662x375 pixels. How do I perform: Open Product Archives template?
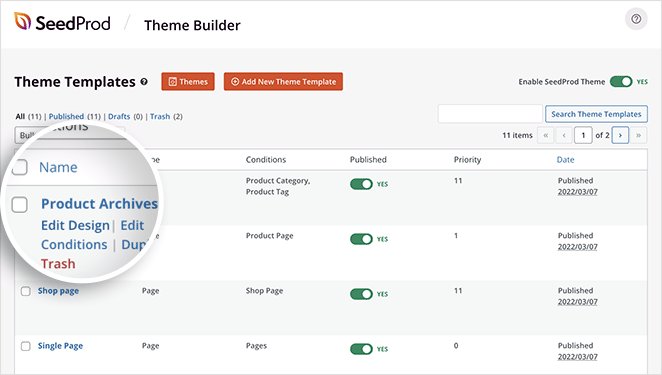pyautogui.click(x=99, y=204)
